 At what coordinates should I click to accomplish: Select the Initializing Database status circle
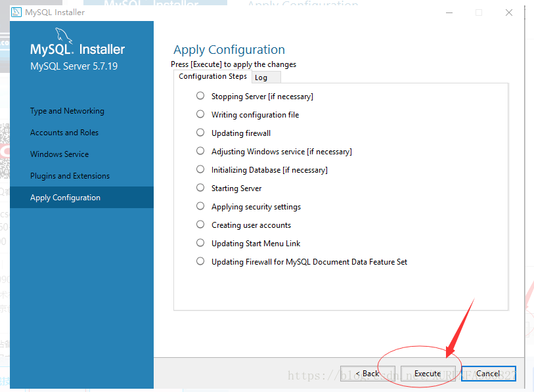(x=200, y=169)
